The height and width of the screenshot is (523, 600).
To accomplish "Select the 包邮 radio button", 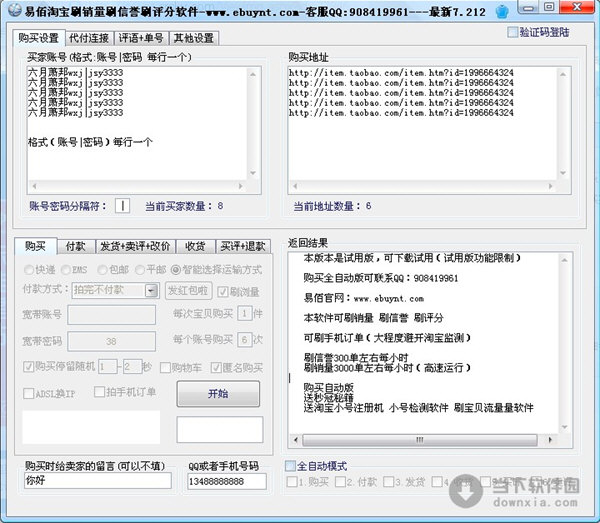I will click(x=102, y=270).
